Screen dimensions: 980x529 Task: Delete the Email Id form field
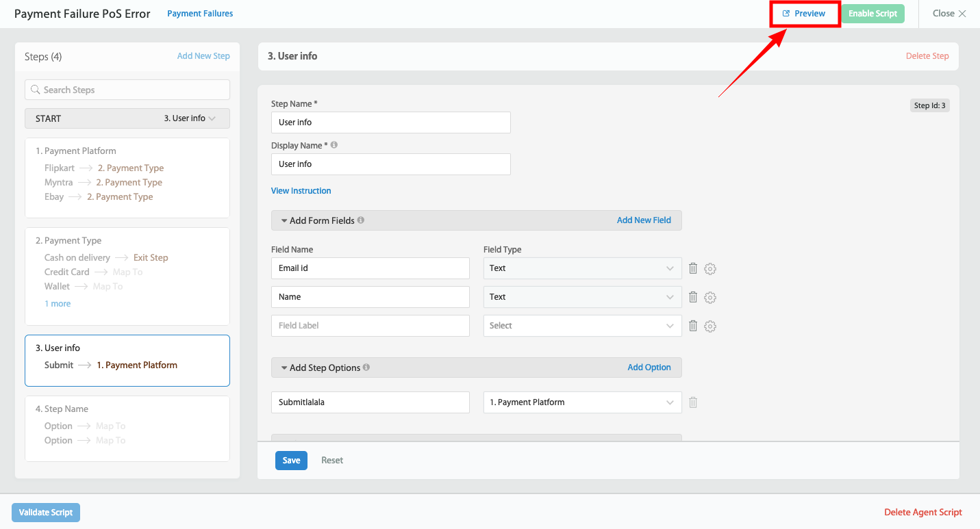click(692, 268)
